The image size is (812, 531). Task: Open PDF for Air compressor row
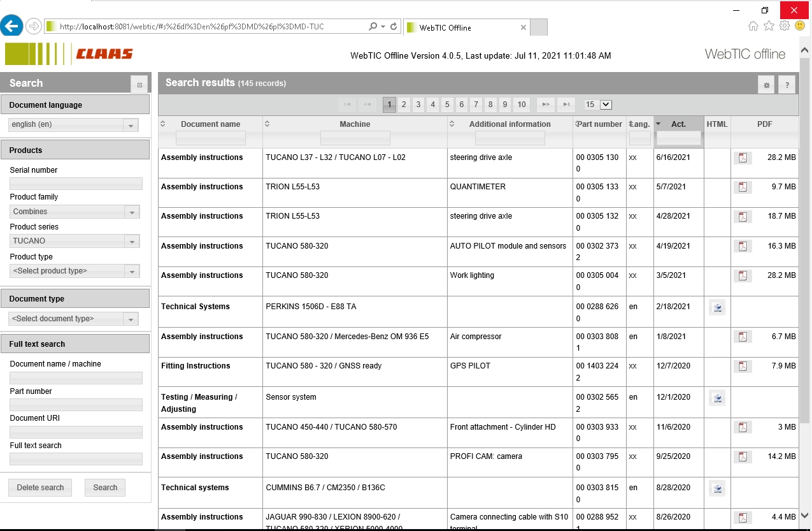click(743, 337)
